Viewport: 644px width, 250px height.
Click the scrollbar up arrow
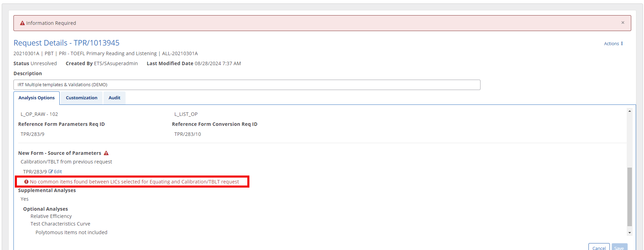[x=630, y=111]
